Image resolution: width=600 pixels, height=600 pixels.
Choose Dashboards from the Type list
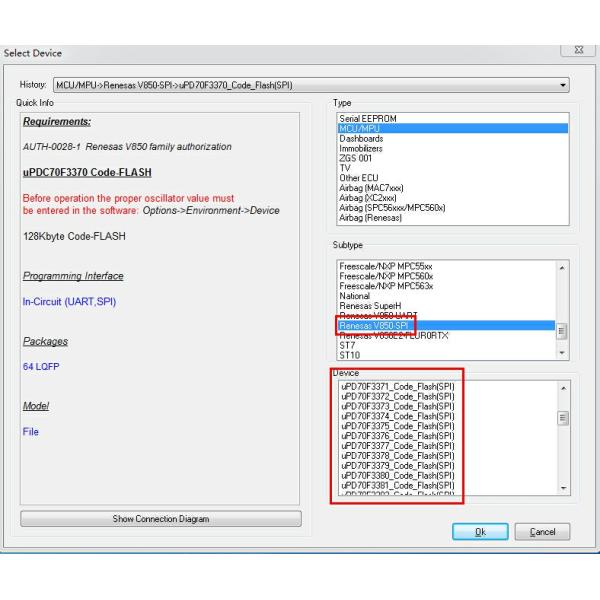(x=361, y=138)
